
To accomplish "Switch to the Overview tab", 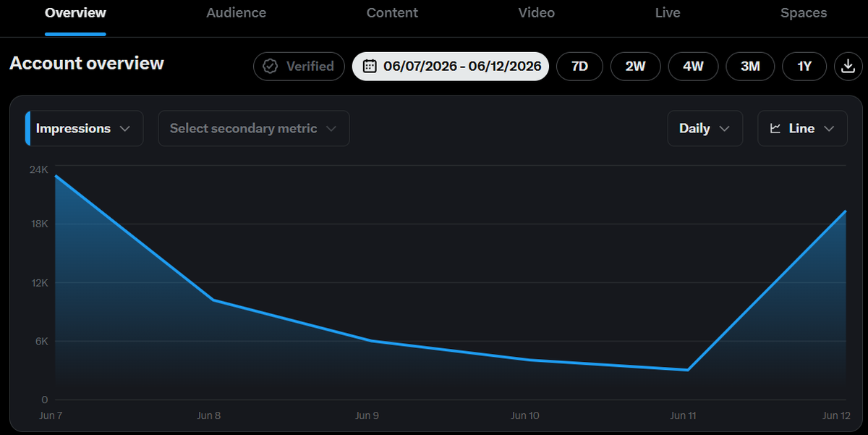I will point(75,13).
